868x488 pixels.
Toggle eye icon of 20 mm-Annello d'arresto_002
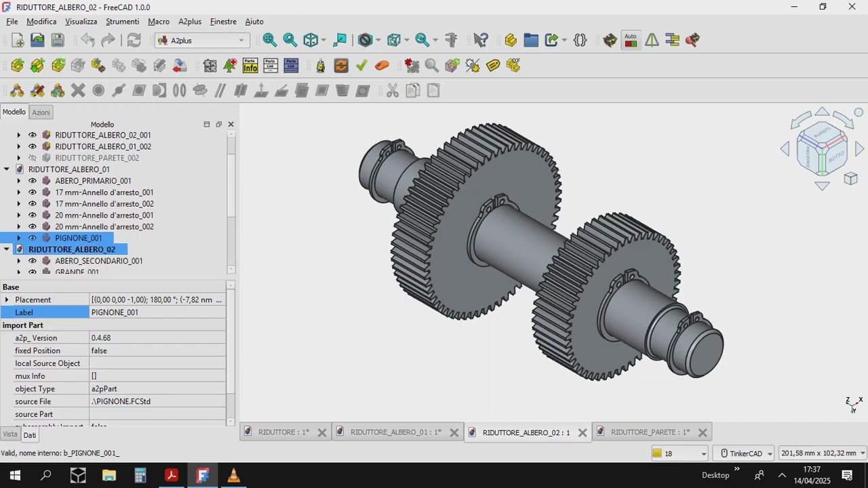pos(32,226)
